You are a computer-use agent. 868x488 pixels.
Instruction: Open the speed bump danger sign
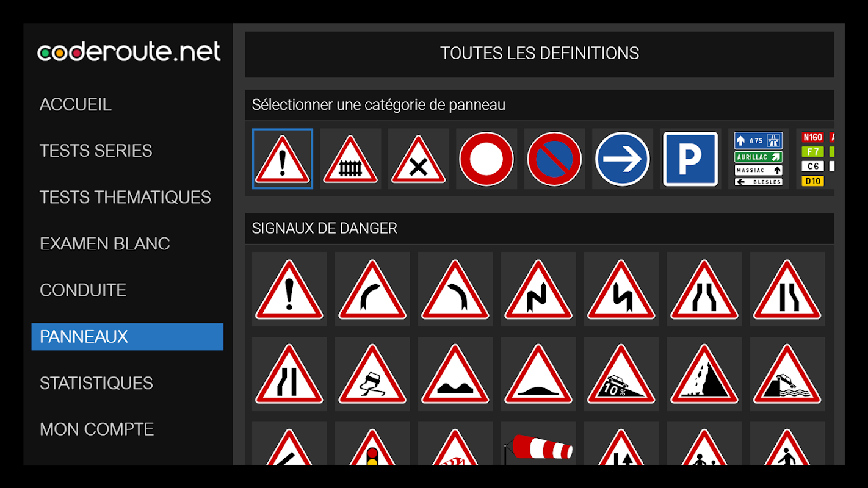[538, 374]
